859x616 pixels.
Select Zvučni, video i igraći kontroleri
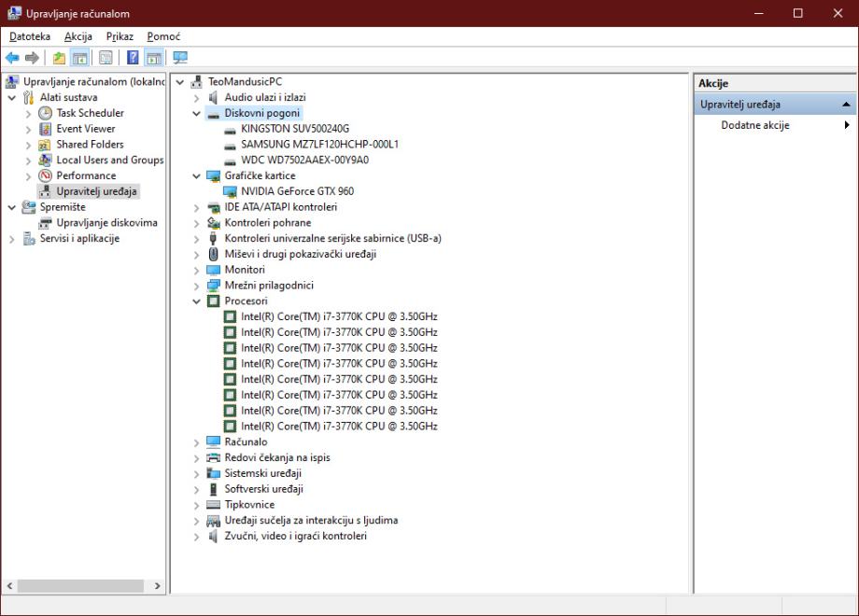[x=295, y=536]
